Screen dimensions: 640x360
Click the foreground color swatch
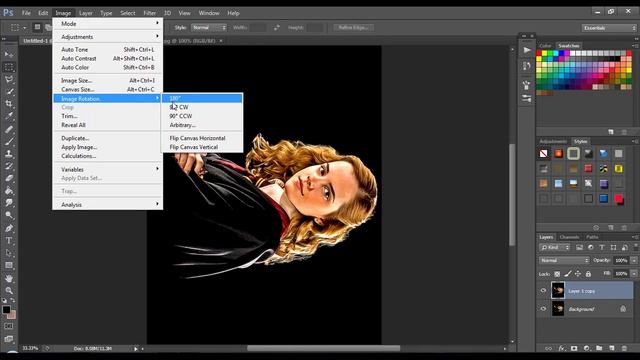(6, 309)
